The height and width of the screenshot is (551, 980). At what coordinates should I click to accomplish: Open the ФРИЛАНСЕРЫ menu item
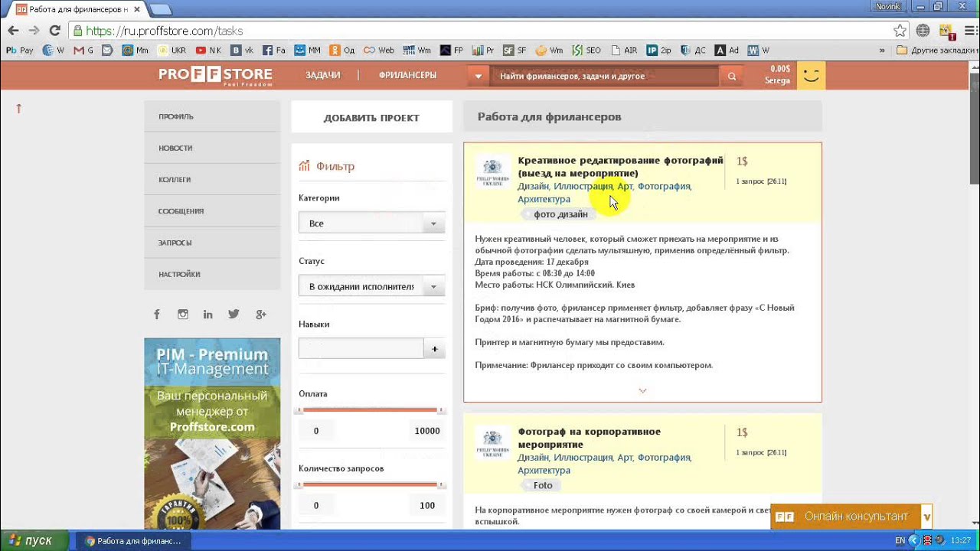pos(407,75)
